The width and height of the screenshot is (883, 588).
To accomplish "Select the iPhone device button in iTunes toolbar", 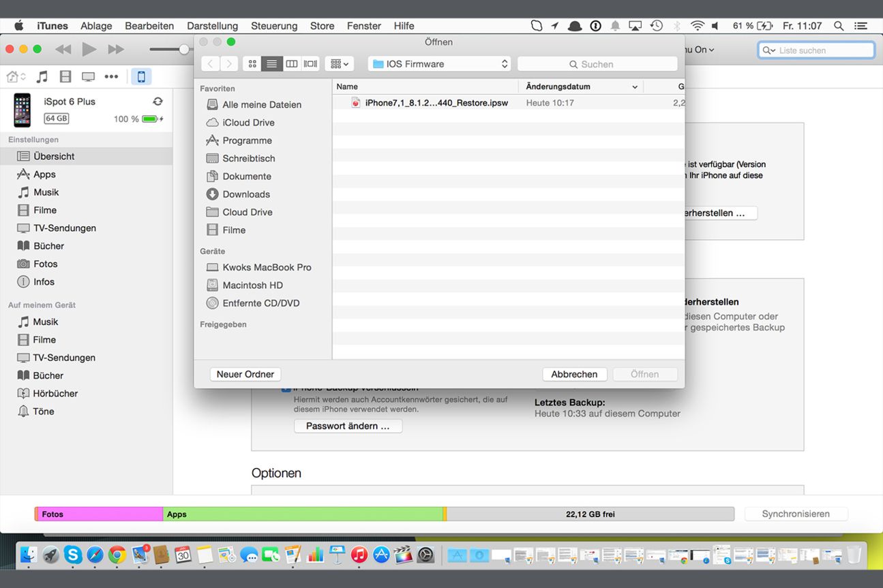I will tap(141, 76).
